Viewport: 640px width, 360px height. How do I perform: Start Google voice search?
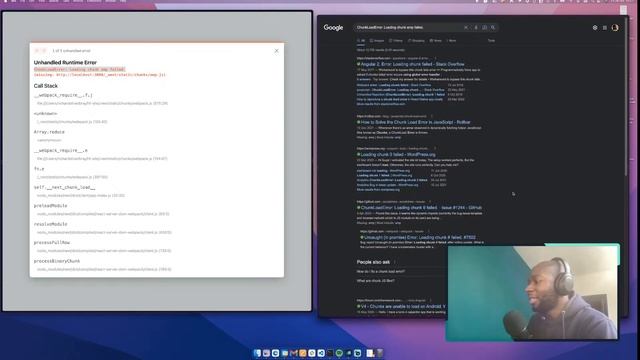tap(476, 27)
